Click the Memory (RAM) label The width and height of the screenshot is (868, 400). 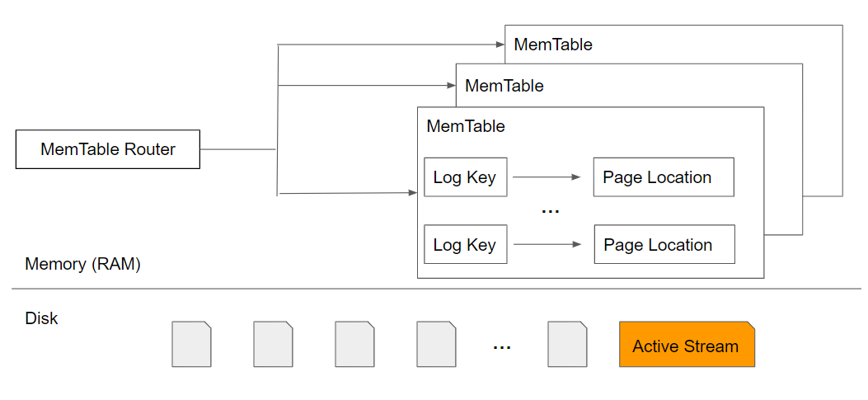coord(82,264)
